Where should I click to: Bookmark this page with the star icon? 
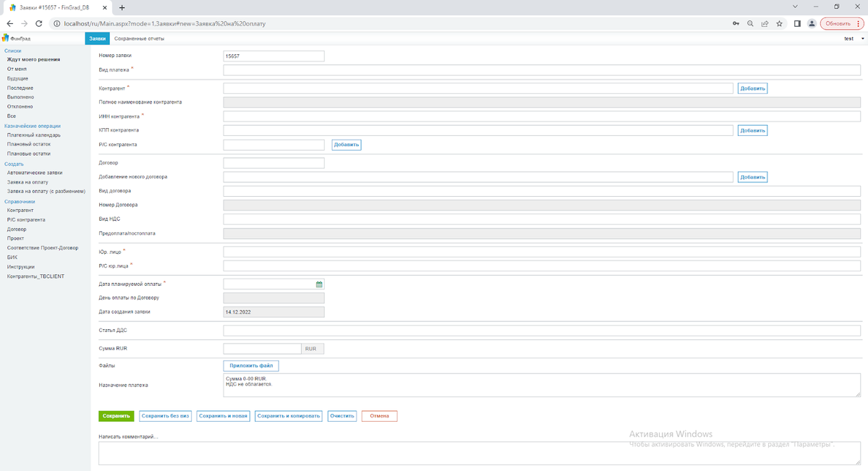coord(779,23)
